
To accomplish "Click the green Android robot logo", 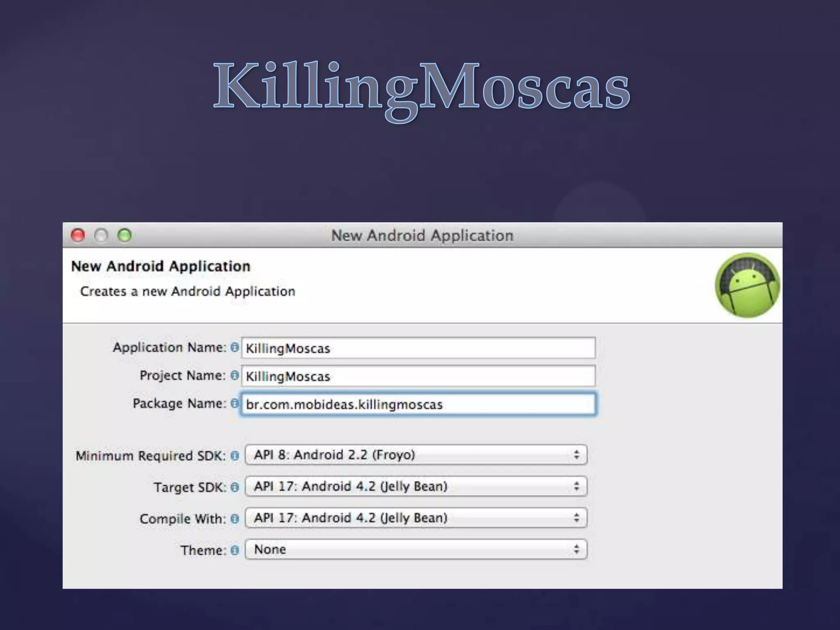I will pos(747,285).
